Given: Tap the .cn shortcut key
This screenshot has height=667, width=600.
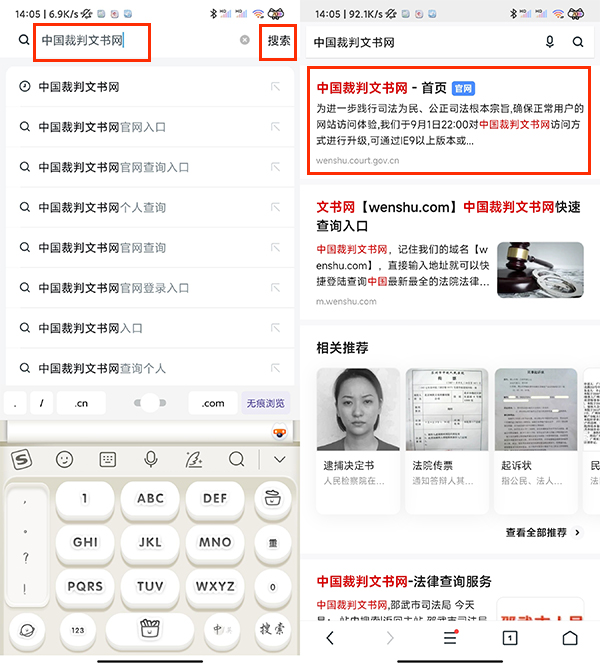Looking at the screenshot, I should (x=81, y=403).
